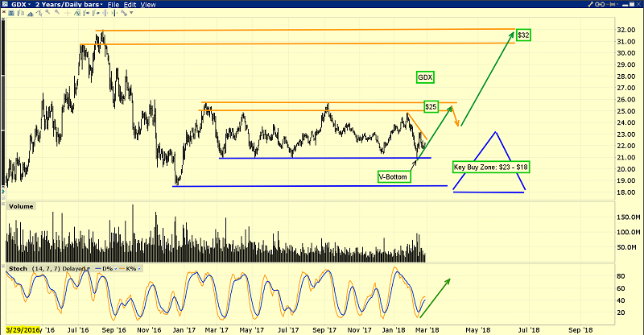Click the right-arrow vertical bar icon
The image size is (644, 335).
(x=114, y=13)
